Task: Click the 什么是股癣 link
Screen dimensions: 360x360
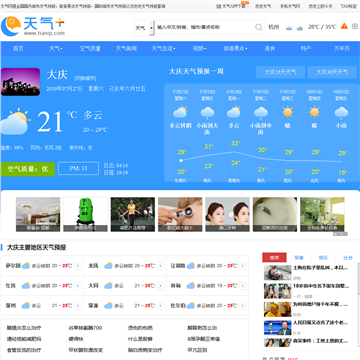Action: [x=140, y=339]
